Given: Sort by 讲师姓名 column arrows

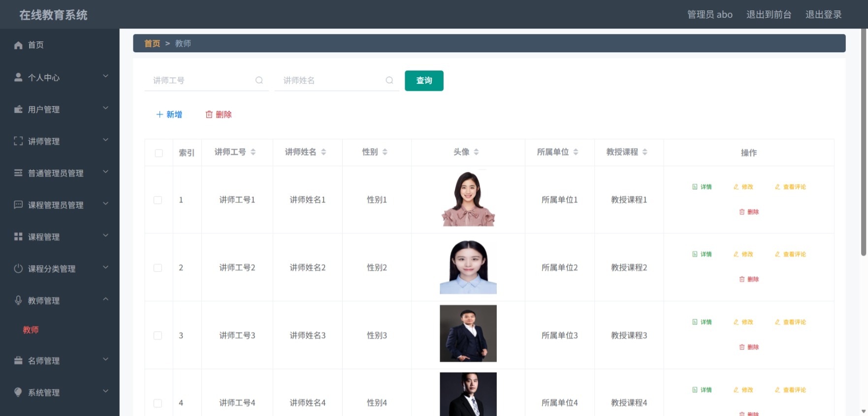Looking at the screenshot, I should tap(323, 152).
